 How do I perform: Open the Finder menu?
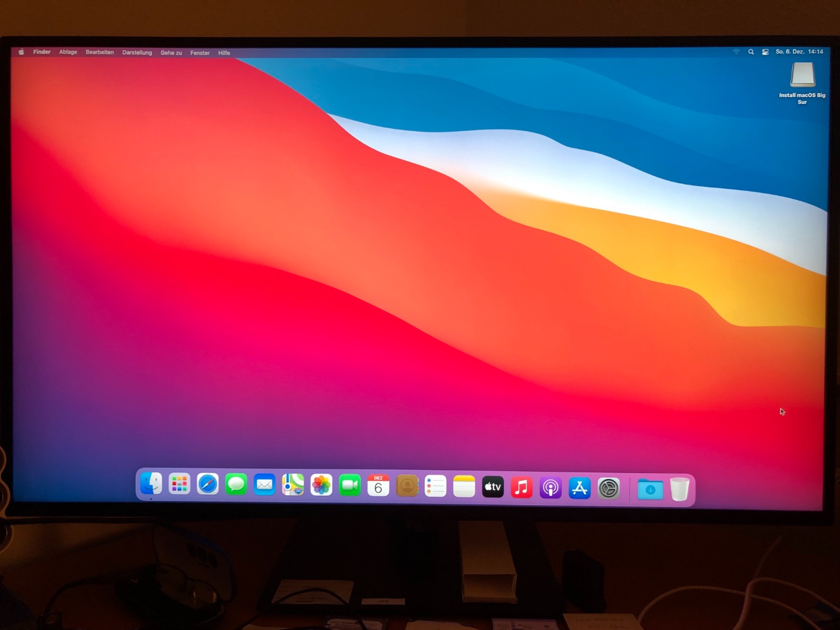(41, 52)
